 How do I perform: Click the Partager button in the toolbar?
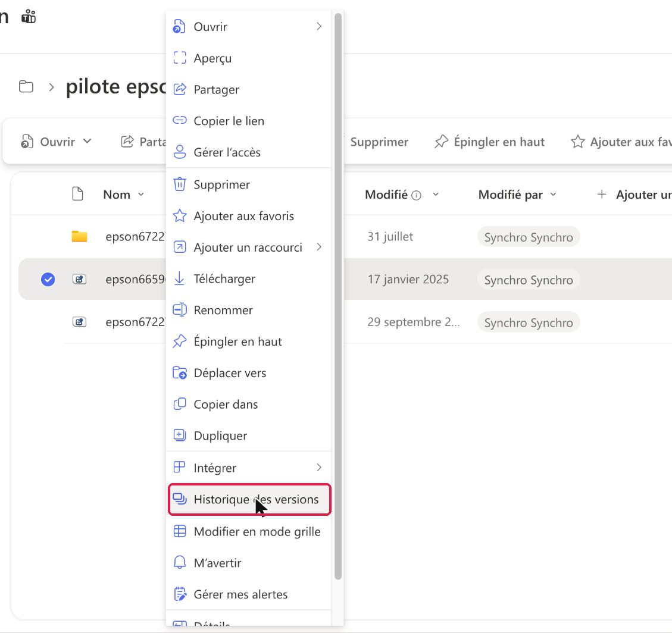point(143,142)
